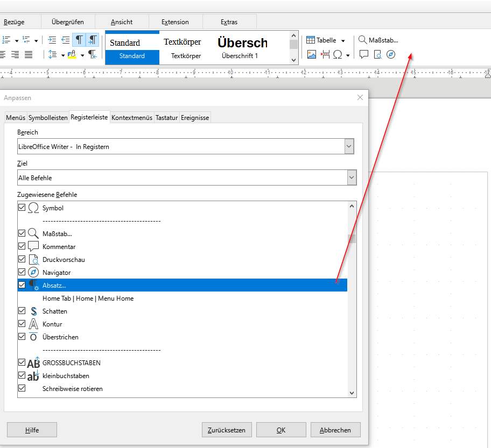This screenshot has height=448, width=491.
Task: Click the command list scrollbar thumb
Action: pos(352,239)
